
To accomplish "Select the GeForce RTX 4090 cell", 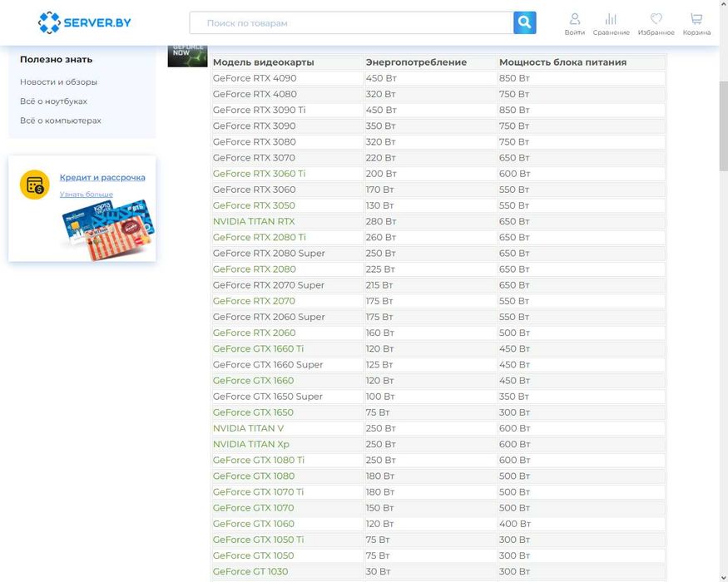I will tap(287, 78).
